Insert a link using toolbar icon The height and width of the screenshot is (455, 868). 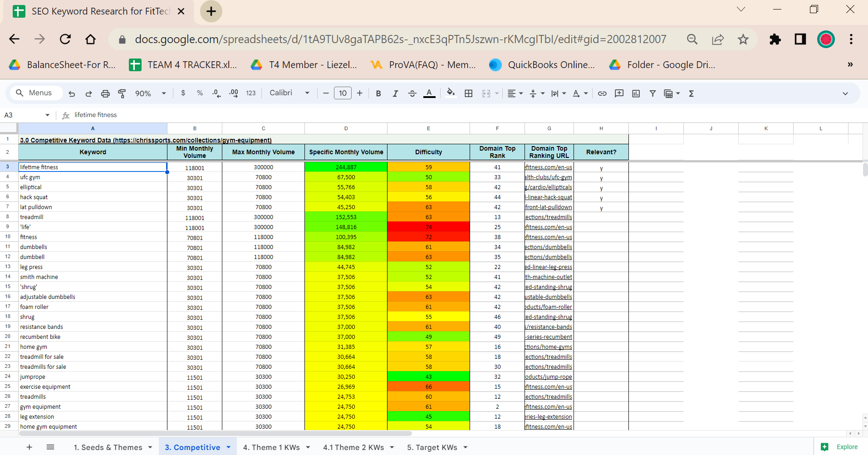coord(602,93)
